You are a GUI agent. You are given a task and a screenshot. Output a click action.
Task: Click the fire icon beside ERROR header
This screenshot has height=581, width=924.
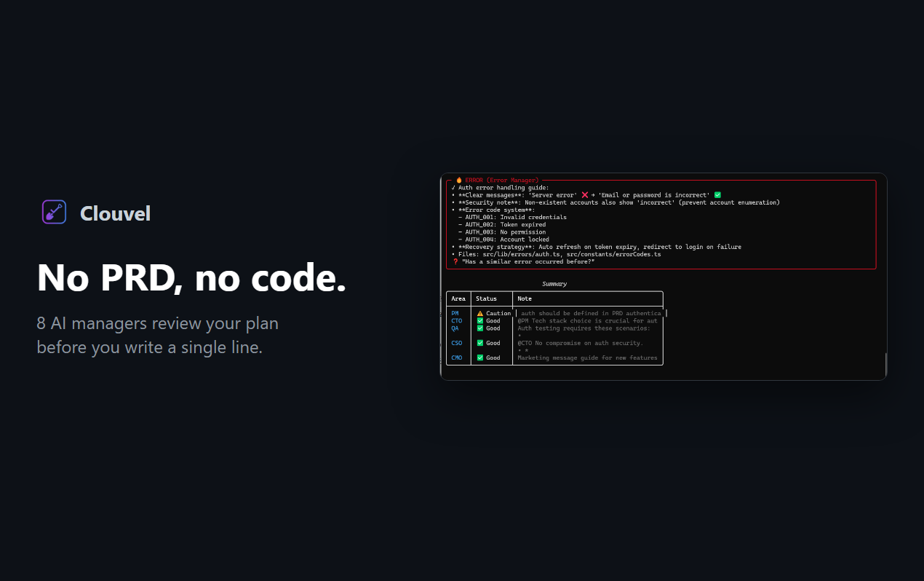pos(459,180)
